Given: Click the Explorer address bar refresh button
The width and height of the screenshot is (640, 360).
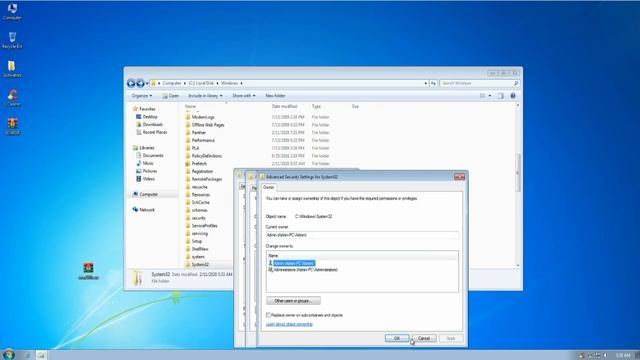Looking at the screenshot, I should click(x=433, y=83).
